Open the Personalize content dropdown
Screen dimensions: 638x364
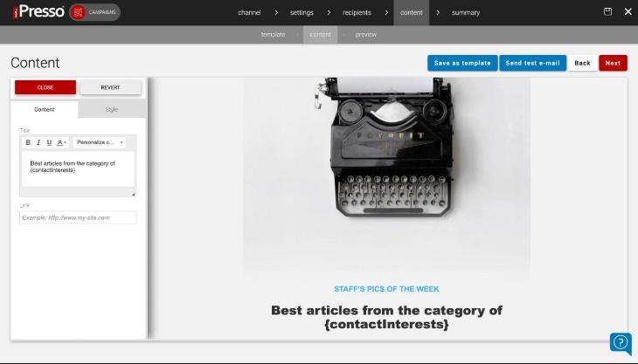click(x=100, y=142)
